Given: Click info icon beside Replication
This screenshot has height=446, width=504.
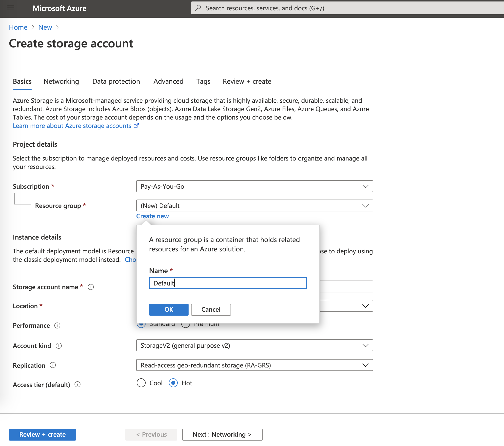Looking at the screenshot, I should point(53,365).
